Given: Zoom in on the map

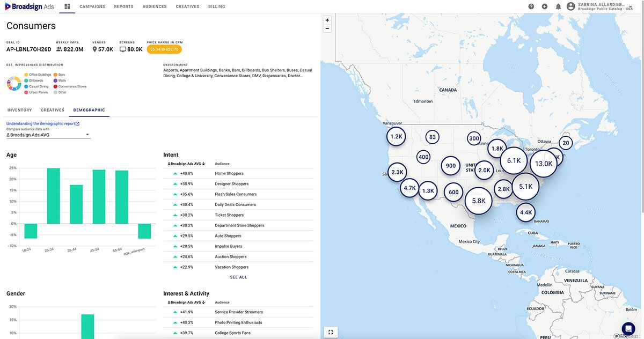Looking at the screenshot, I should pyautogui.click(x=327, y=20).
